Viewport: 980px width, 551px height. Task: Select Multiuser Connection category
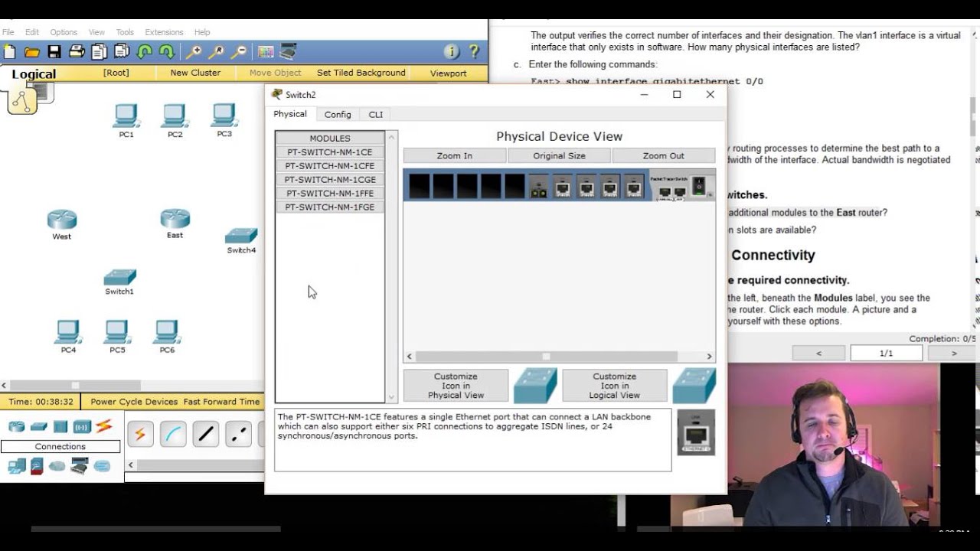pyautogui.click(x=102, y=465)
